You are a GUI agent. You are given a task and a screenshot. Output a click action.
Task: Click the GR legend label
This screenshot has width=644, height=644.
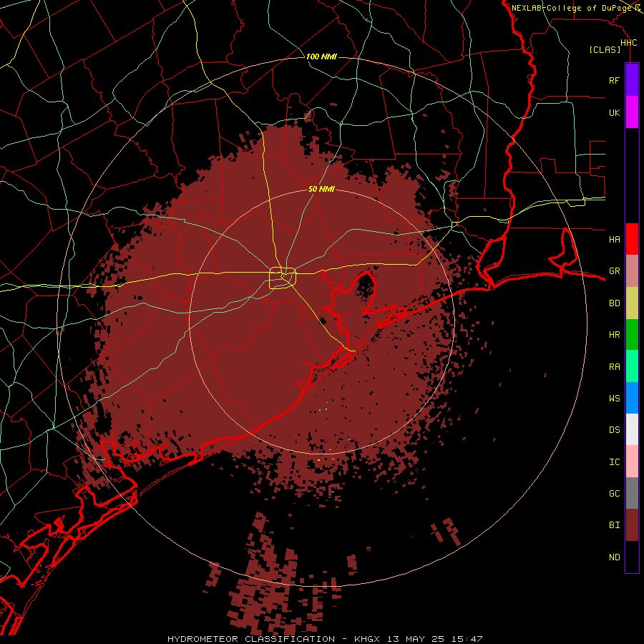point(614,271)
